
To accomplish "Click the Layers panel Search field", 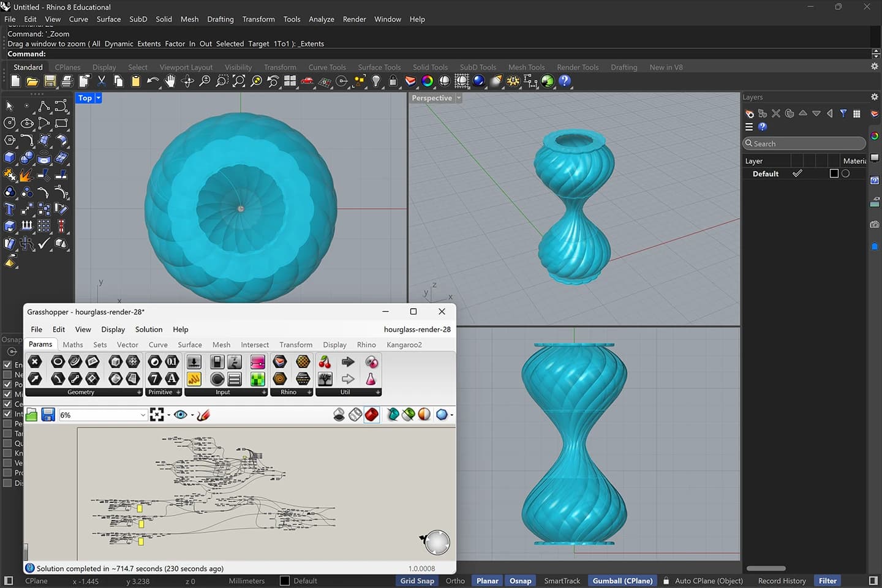I will [804, 143].
